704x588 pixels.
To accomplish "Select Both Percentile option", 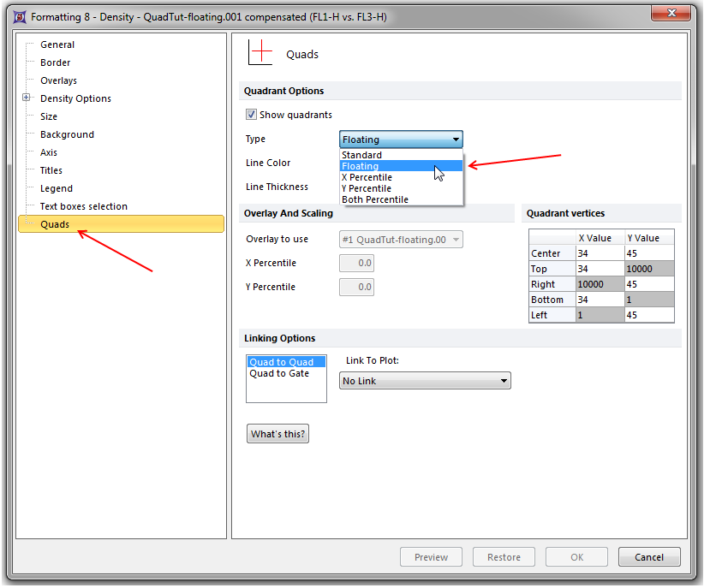I will click(x=375, y=199).
